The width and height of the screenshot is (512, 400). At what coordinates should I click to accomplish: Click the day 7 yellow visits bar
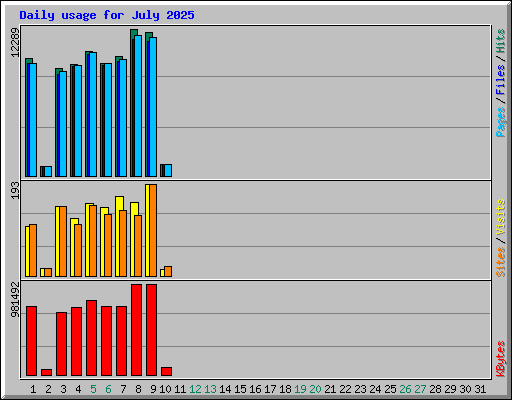coord(118,236)
